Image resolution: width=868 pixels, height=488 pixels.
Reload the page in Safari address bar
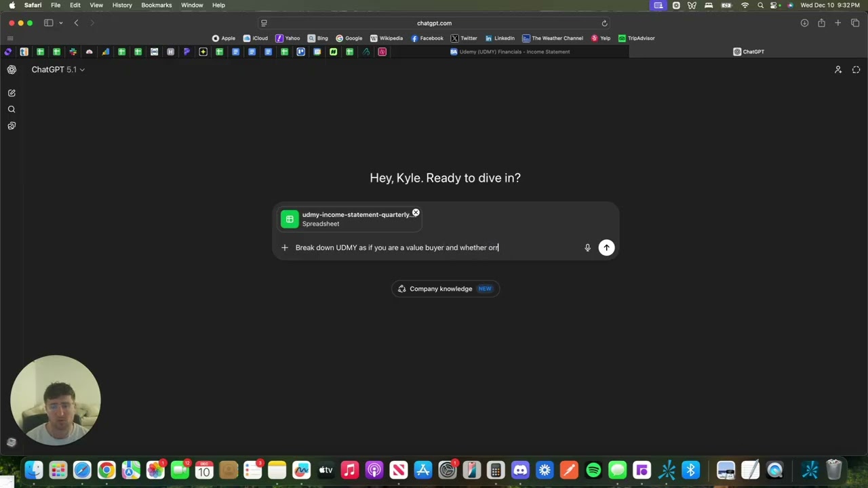tap(604, 23)
